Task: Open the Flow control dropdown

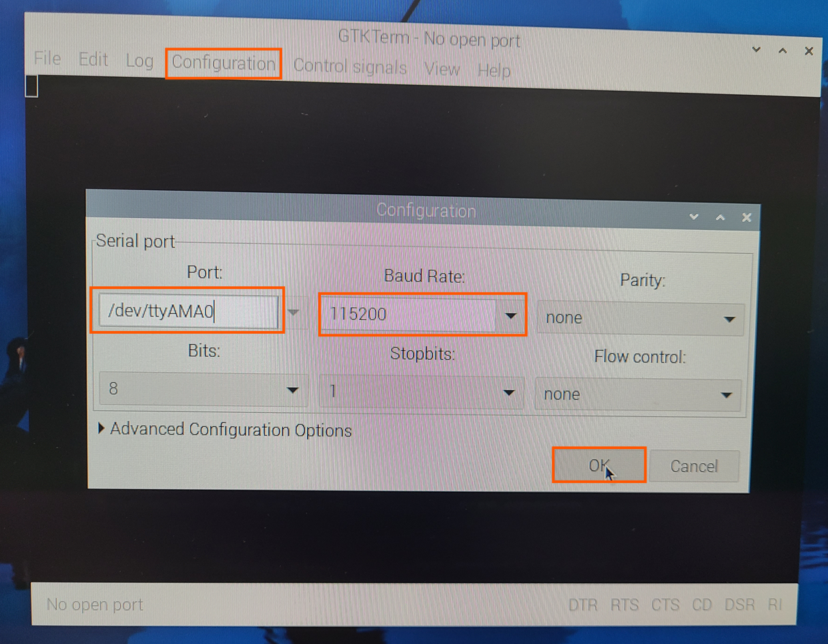Action: (639, 394)
